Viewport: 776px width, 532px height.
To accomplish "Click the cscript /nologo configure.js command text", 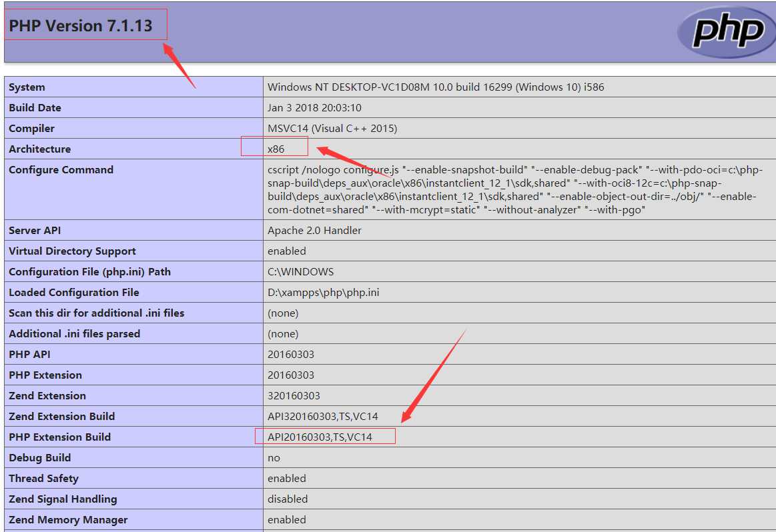I will [515, 190].
